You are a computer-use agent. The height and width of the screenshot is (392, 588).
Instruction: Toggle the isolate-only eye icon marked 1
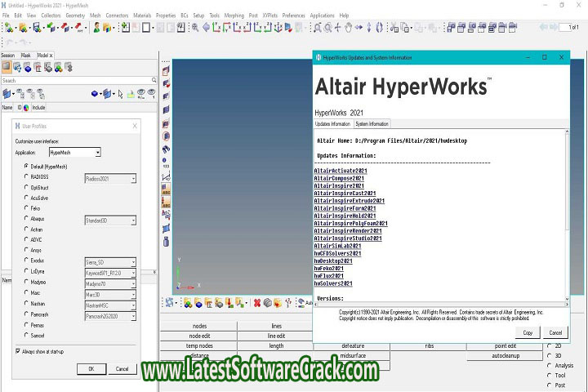151,94
